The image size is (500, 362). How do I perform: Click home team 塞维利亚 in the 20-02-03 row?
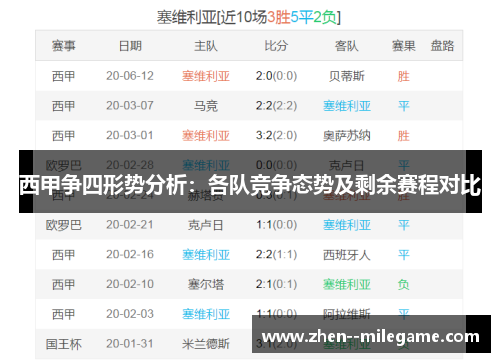point(206,314)
